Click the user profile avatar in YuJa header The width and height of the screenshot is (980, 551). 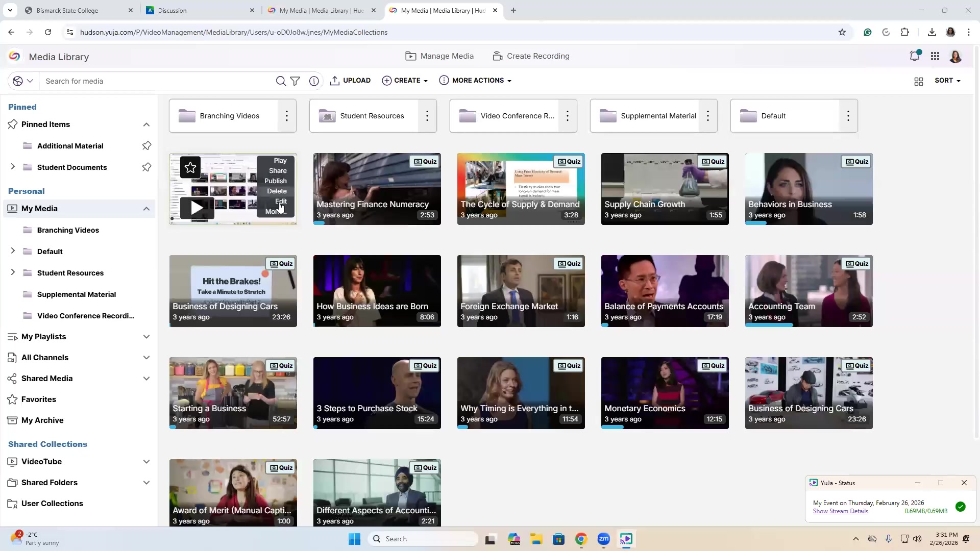955,56
